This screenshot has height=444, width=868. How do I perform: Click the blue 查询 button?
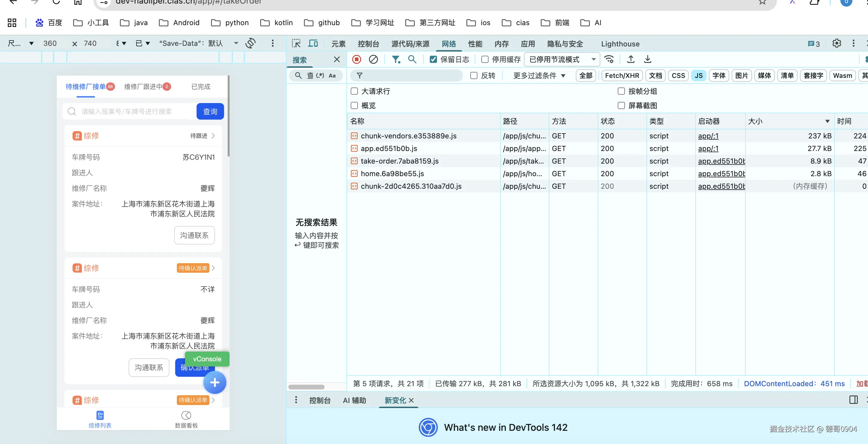210,111
